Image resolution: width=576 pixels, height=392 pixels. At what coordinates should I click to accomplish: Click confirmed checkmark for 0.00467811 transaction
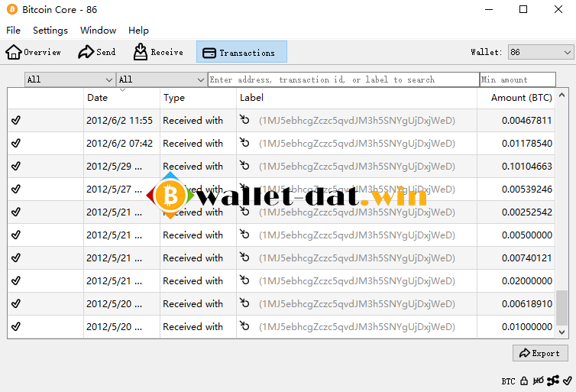point(16,120)
